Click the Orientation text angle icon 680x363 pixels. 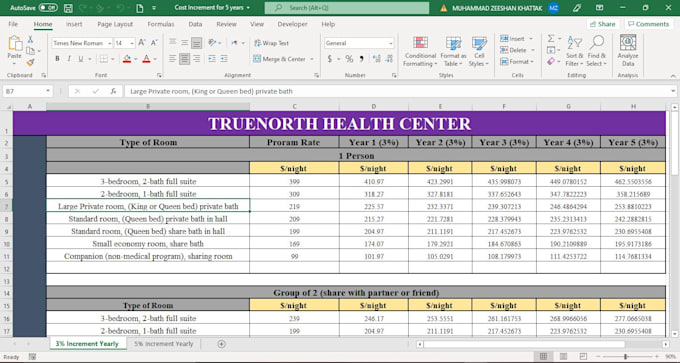[x=212, y=43]
